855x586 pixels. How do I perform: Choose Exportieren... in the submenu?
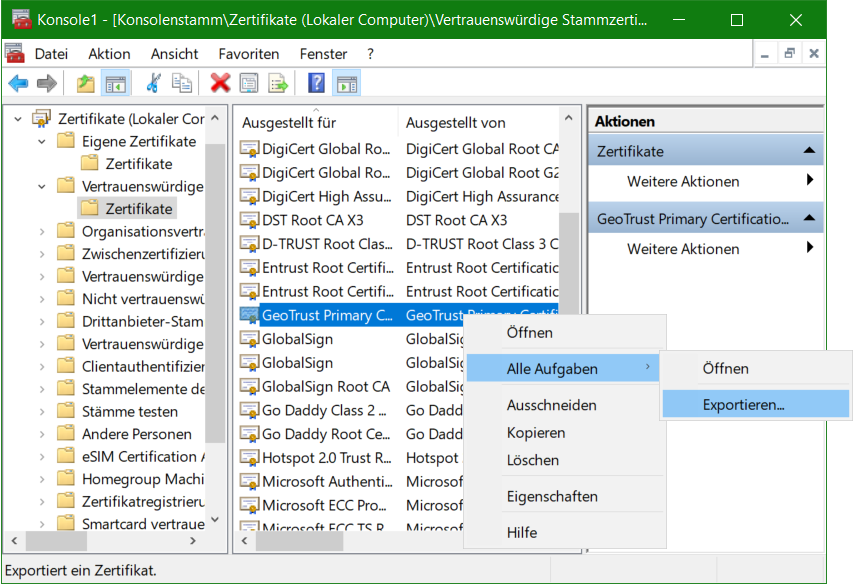pyautogui.click(x=743, y=405)
